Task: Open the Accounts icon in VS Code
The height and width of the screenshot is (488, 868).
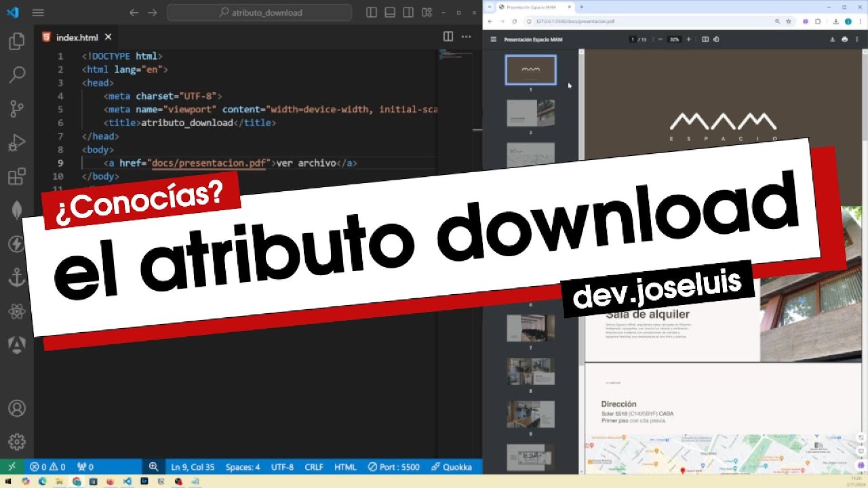Action: pyautogui.click(x=16, y=408)
